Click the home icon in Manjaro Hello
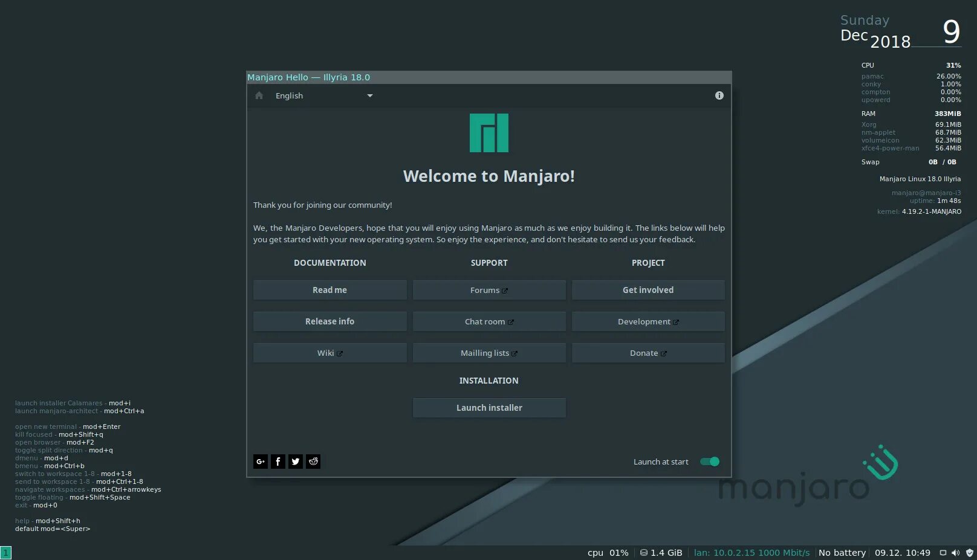 click(259, 95)
